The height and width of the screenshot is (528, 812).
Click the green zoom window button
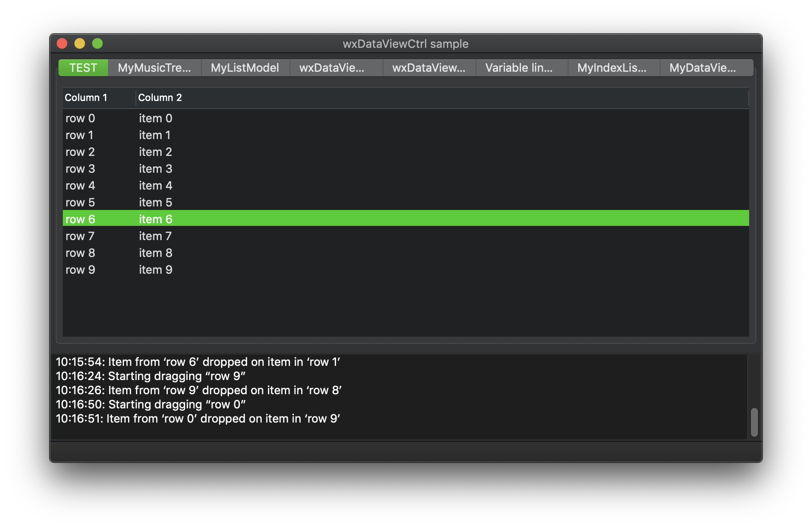[97, 43]
